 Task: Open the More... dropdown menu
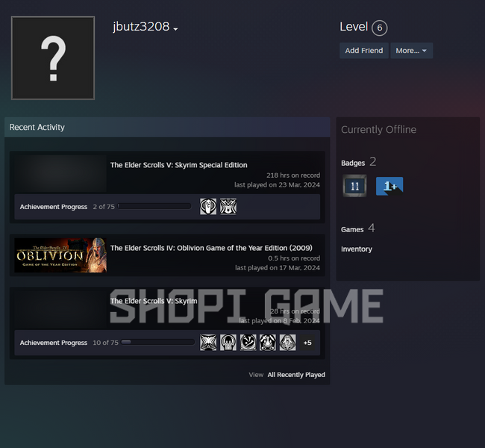click(411, 51)
